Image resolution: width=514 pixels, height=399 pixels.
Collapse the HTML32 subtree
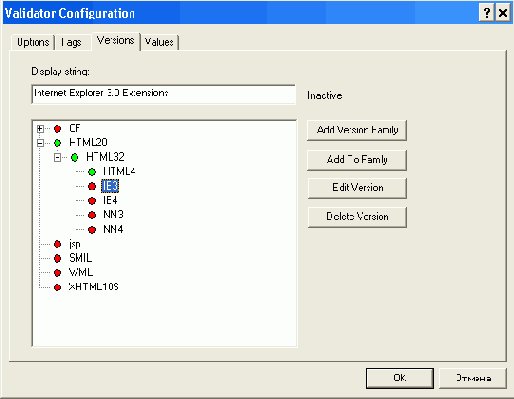tap(58, 157)
